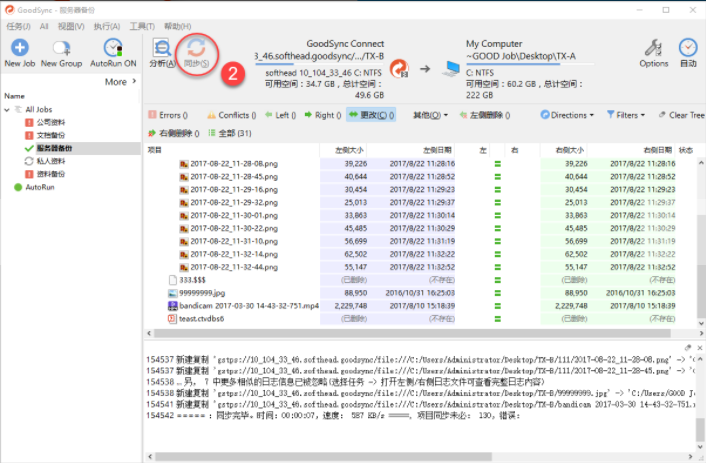Click the Auto clock icon at top right
The height and width of the screenshot is (463, 706).
688,48
